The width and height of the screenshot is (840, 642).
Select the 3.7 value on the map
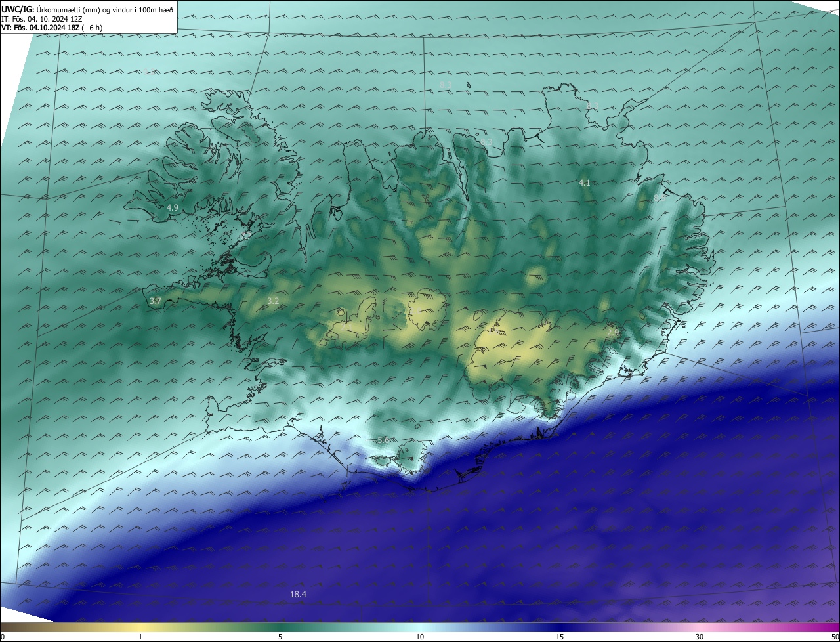(x=156, y=301)
